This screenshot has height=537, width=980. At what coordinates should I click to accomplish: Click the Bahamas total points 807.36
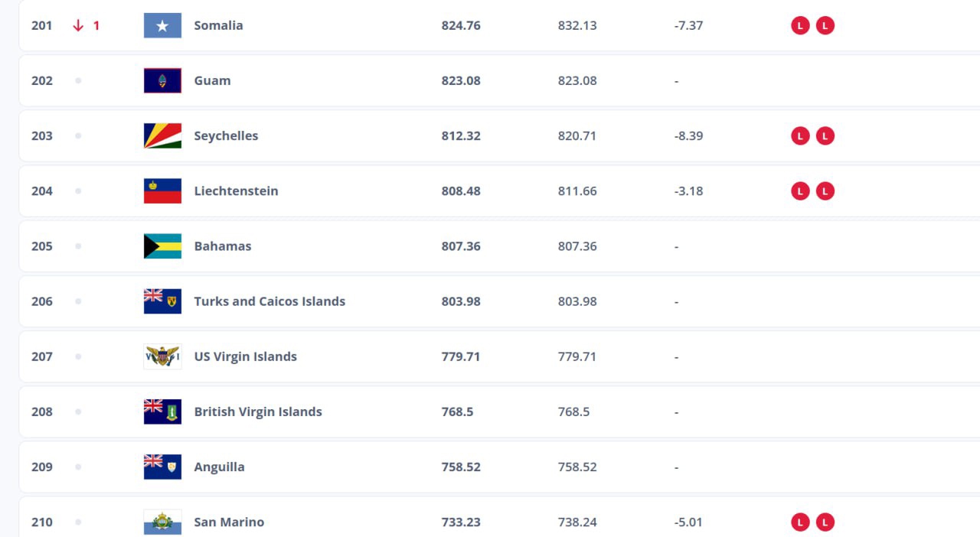(461, 246)
